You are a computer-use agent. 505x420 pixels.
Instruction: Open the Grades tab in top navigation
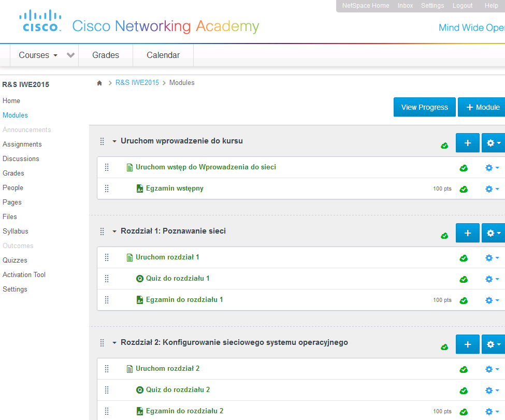(106, 55)
